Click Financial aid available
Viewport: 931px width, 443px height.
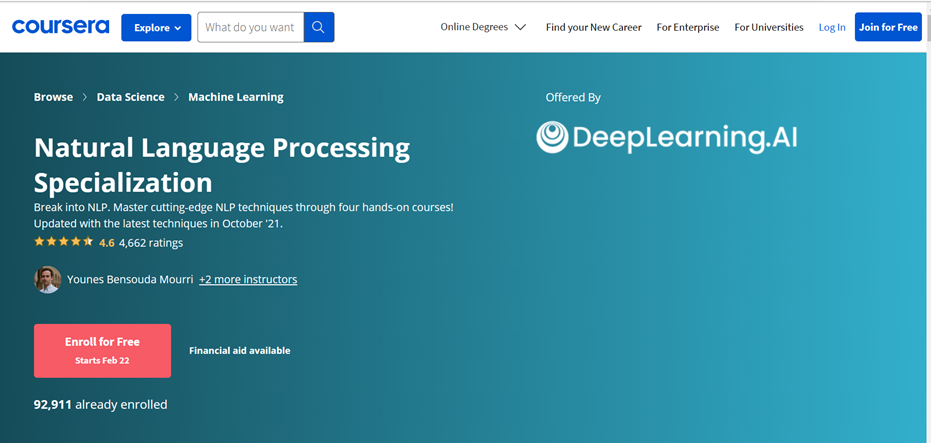tap(239, 351)
